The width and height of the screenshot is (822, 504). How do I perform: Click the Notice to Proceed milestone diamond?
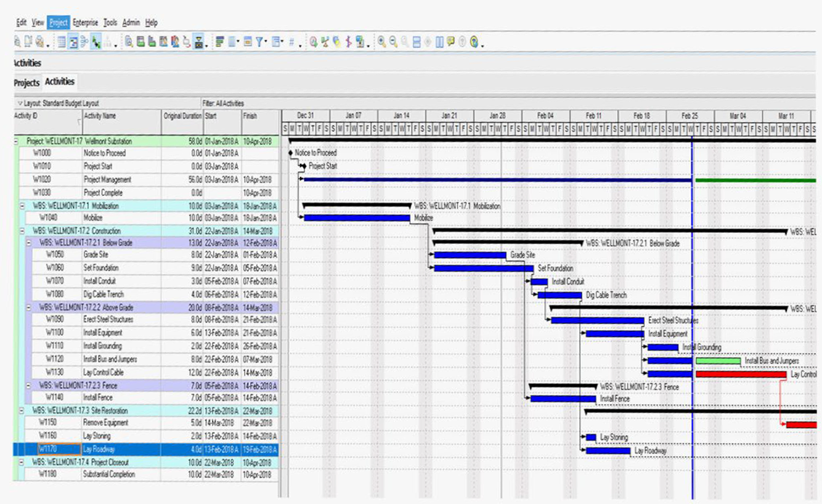pyautogui.click(x=290, y=153)
